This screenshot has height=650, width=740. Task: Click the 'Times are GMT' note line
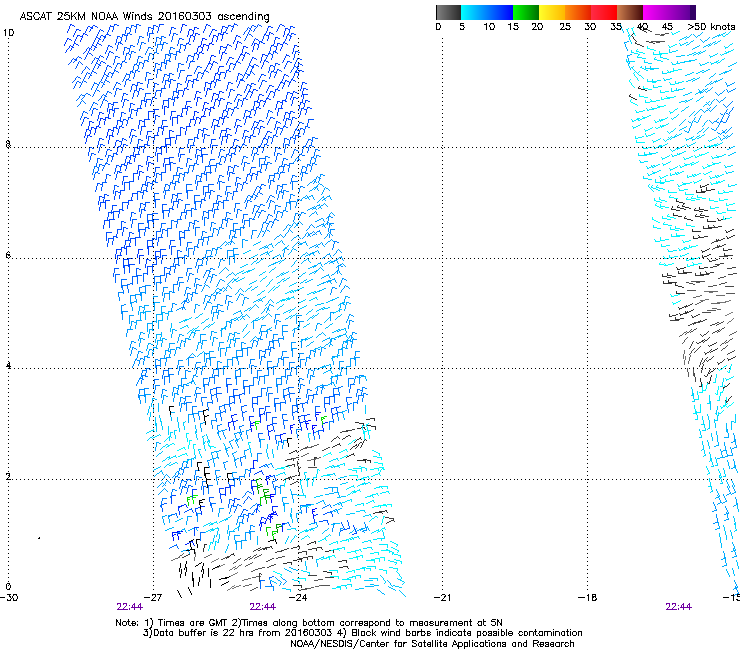(309, 623)
